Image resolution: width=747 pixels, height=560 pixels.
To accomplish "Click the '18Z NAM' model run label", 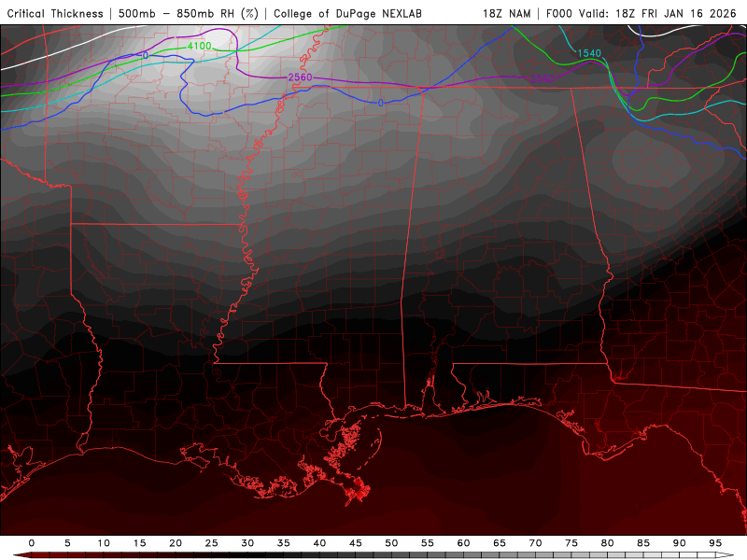I will click(x=506, y=13).
